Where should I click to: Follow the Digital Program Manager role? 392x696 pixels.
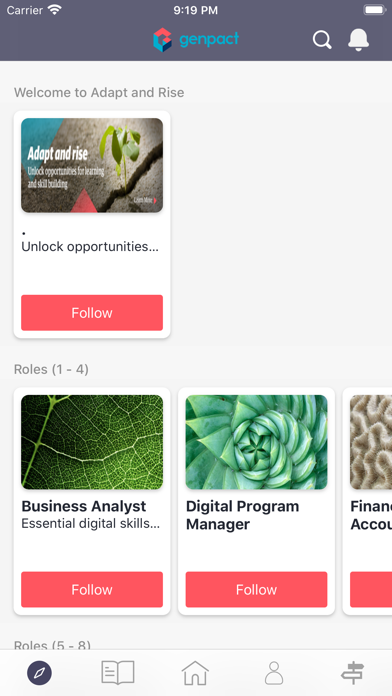[256, 589]
